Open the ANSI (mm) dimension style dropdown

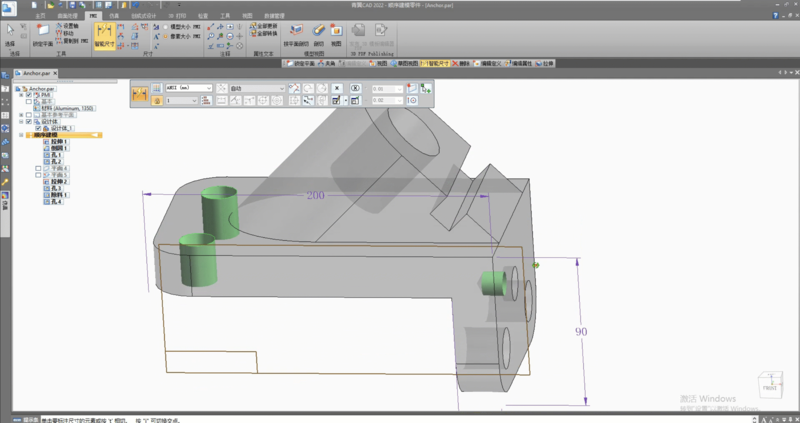point(208,88)
